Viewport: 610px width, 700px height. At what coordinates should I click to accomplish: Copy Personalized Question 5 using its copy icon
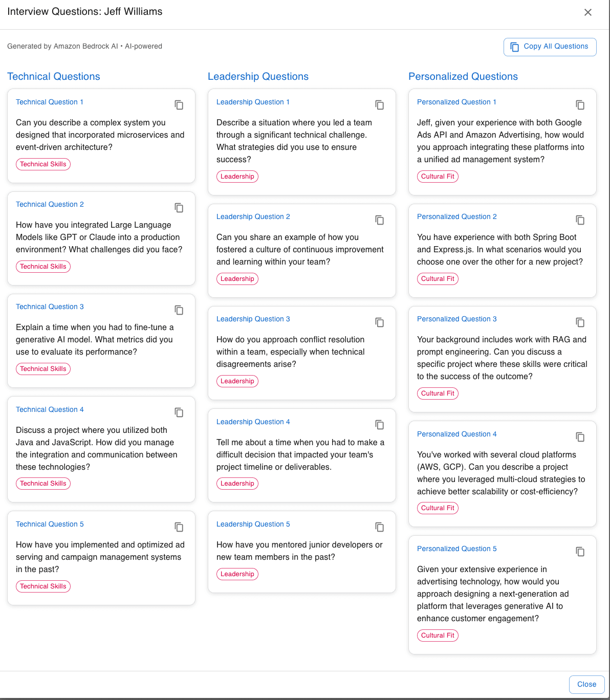tap(580, 552)
